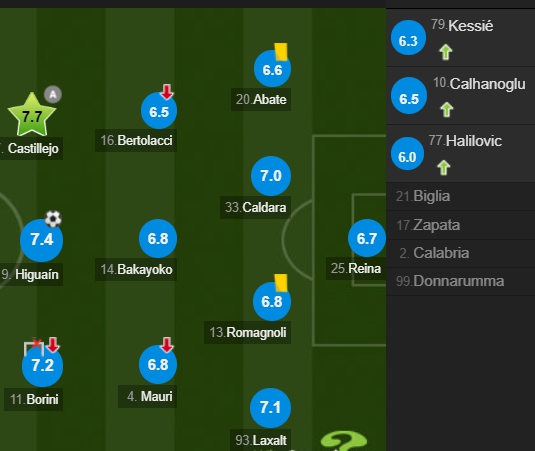This screenshot has width=535, height=451.
Task: Click the green question mark help icon
Action: (344, 441)
